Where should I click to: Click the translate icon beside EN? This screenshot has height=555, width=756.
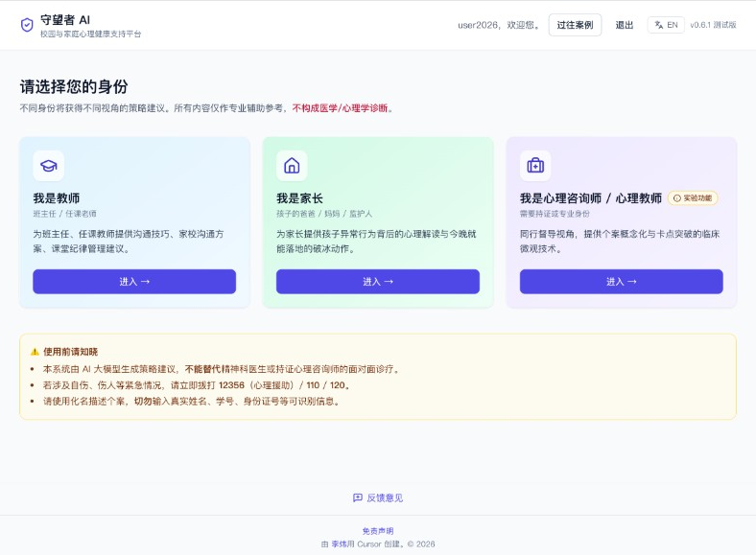pos(658,25)
